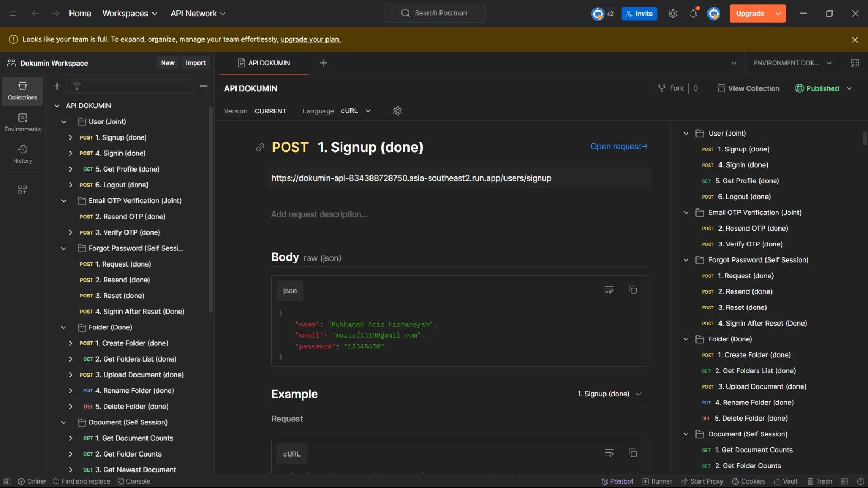Focus the collection filter input
This screenshot has width=868, height=488.
click(x=130, y=86)
